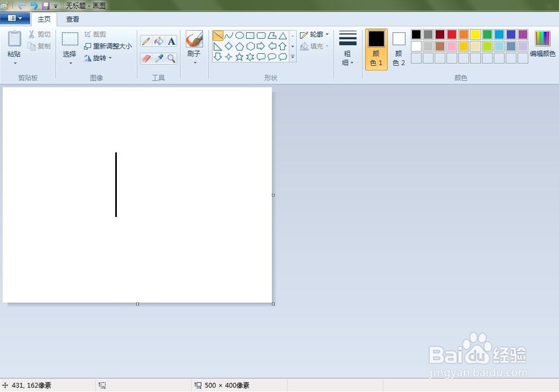Select the Rounded rectangular callout shape
Viewport: 559px width, 392px height.
click(x=261, y=56)
